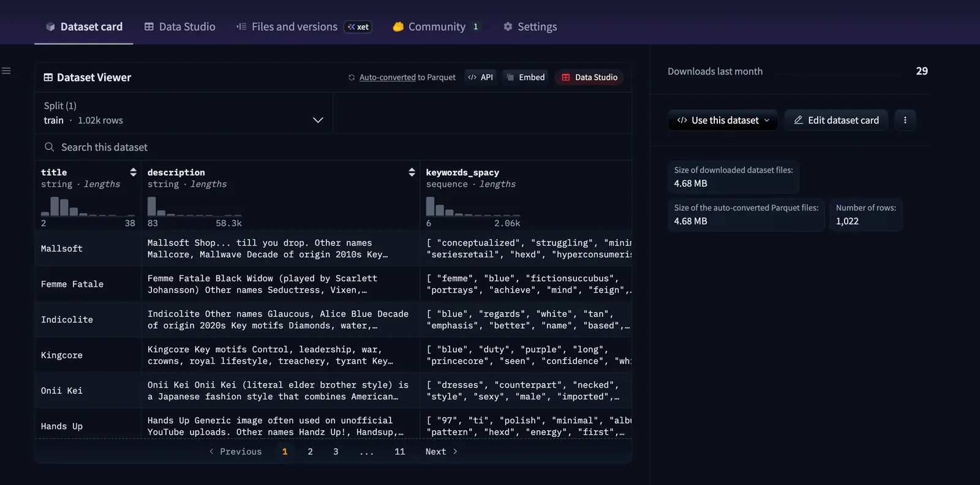Select current page 1 in pagination
The width and height of the screenshot is (980, 485).
[285, 451]
